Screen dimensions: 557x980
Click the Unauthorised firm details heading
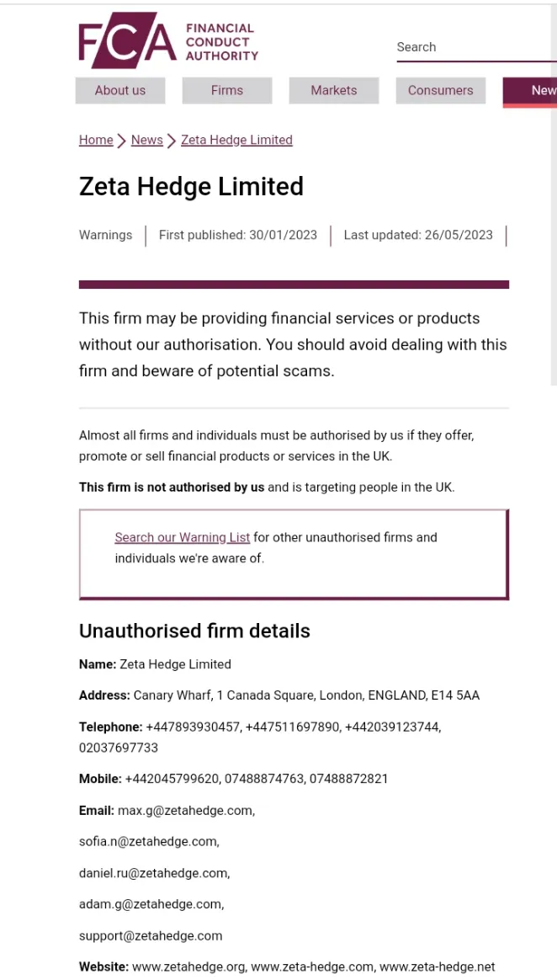click(x=194, y=631)
